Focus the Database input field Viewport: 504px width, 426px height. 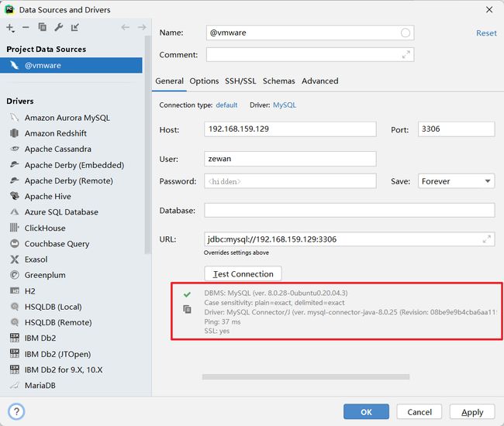tap(350, 210)
